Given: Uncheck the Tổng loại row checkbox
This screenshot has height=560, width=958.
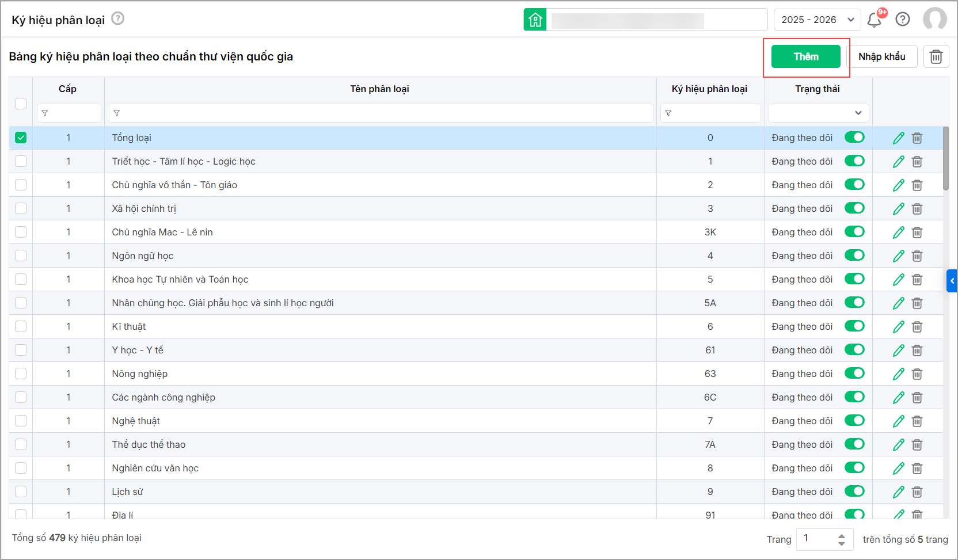Looking at the screenshot, I should [21, 138].
